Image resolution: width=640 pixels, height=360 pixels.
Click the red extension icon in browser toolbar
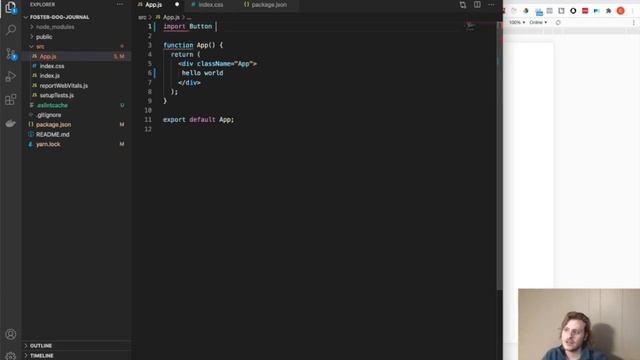coord(585,11)
